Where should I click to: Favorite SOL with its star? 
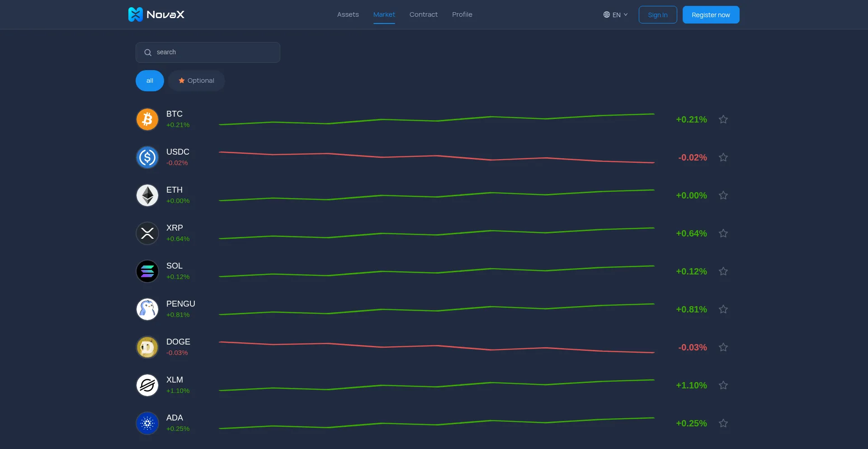[x=723, y=271]
